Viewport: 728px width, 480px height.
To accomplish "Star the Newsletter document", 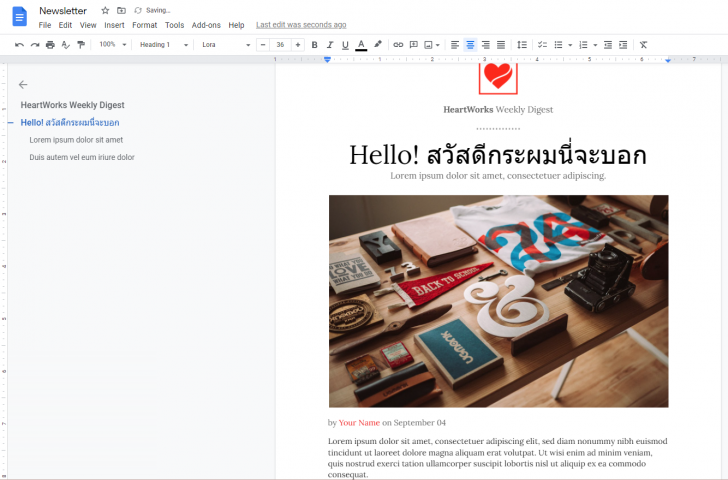I will (x=105, y=10).
